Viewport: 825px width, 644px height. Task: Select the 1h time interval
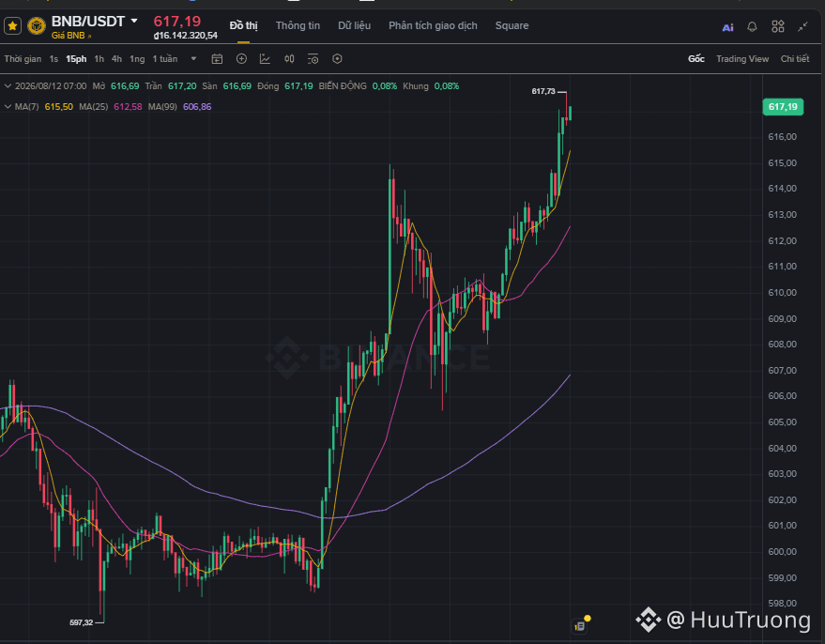(x=99, y=59)
